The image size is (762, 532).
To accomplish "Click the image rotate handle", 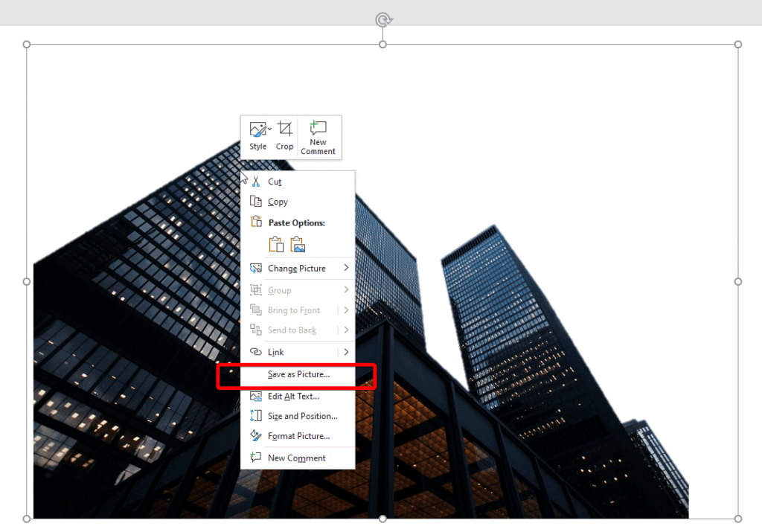I will click(382, 17).
